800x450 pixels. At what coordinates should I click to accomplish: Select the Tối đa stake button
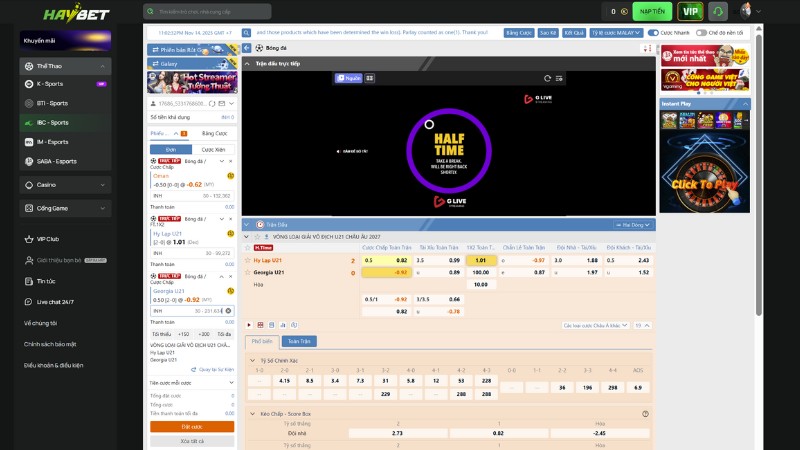(224, 334)
